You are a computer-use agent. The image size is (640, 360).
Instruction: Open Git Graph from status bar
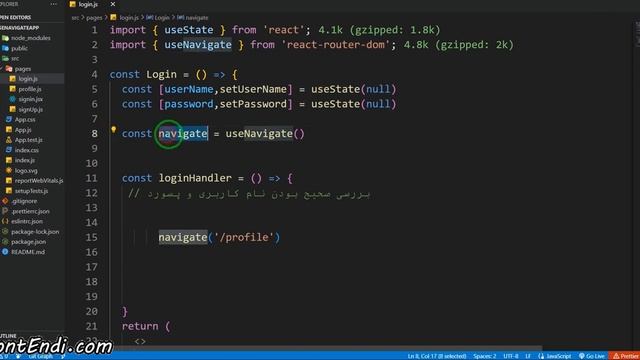(40, 356)
